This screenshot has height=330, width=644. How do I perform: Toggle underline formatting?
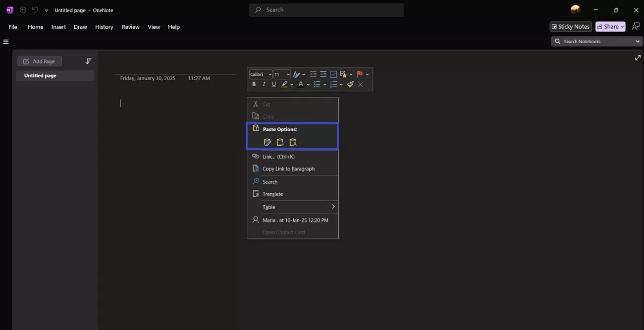coord(273,84)
